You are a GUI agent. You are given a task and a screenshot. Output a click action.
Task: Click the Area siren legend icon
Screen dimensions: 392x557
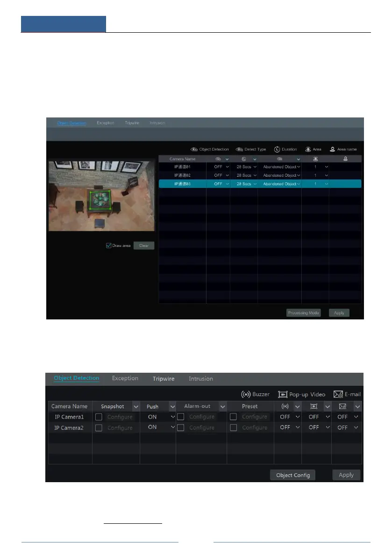[x=308, y=149]
